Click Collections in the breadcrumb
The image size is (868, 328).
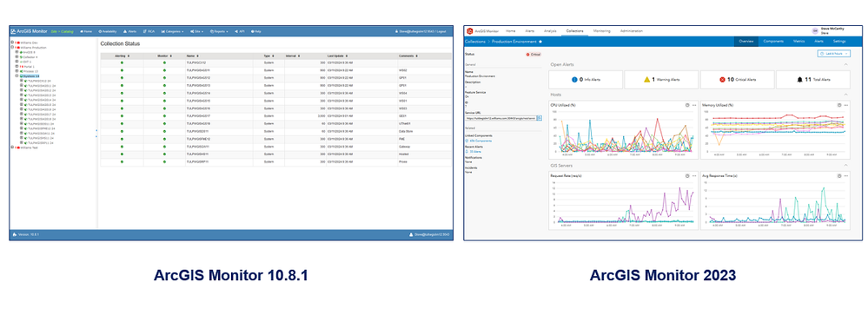point(475,42)
